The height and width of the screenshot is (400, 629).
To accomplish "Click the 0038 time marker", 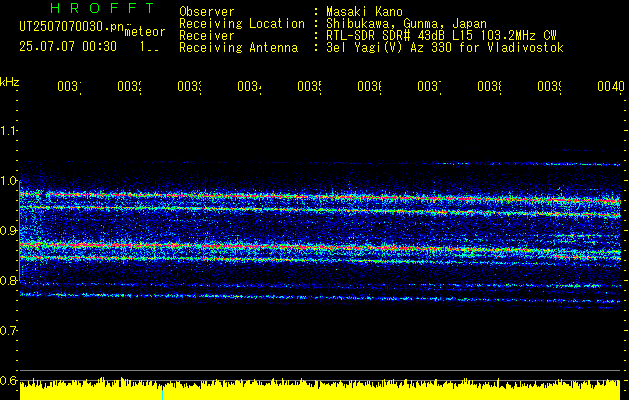I will pyautogui.click(x=489, y=86).
